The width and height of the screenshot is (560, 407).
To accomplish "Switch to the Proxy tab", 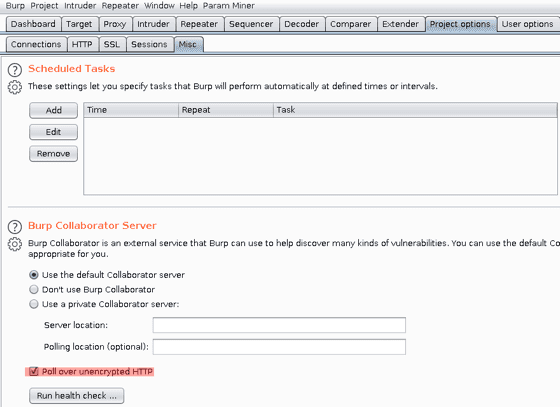I will click(115, 24).
